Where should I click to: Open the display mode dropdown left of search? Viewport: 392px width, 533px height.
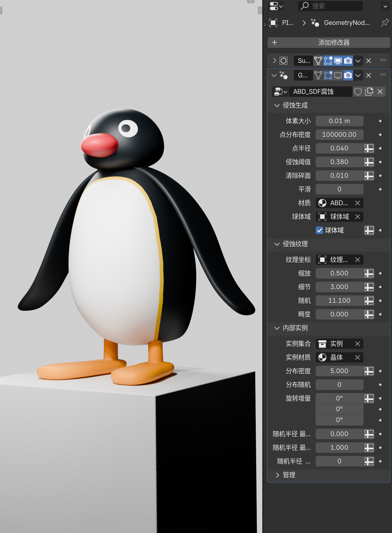click(276, 6)
